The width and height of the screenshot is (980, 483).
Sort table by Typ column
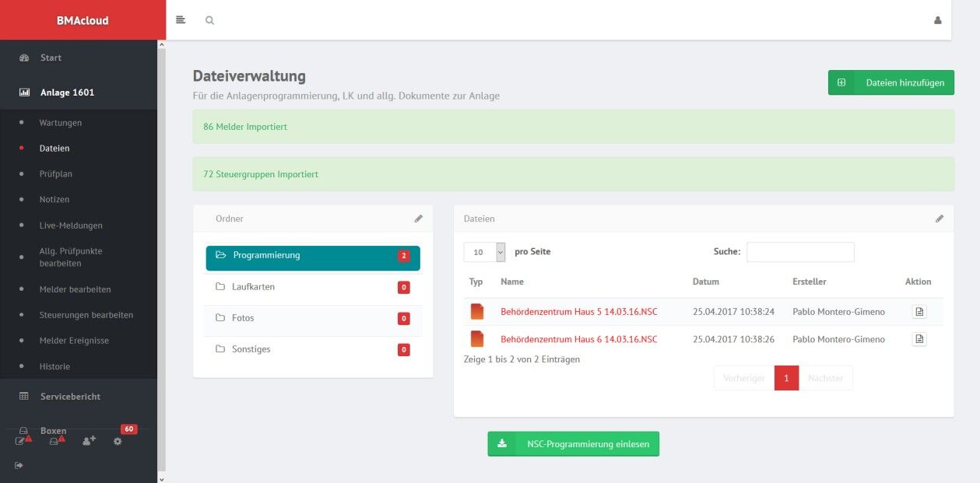pos(476,282)
